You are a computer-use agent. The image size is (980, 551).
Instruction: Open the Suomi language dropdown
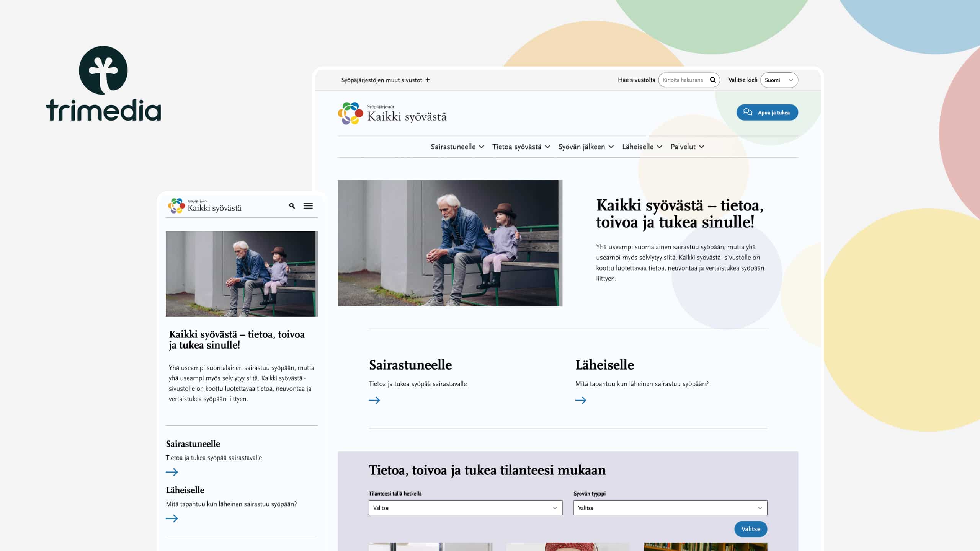779,80
